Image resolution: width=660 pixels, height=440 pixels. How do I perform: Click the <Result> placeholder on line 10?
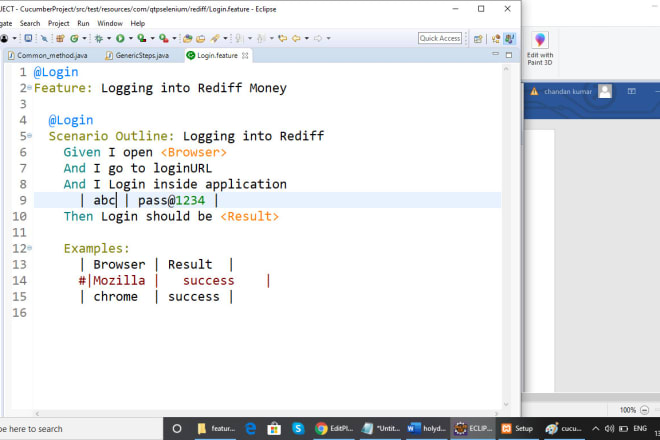[250, 216]
